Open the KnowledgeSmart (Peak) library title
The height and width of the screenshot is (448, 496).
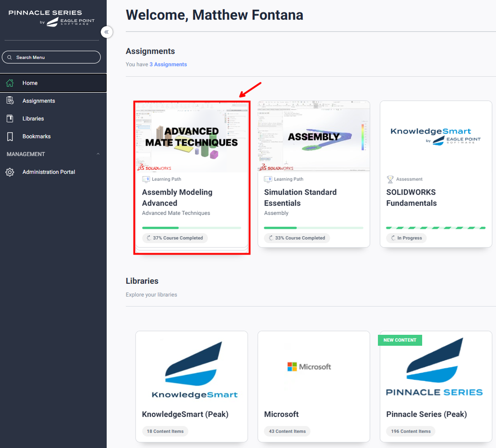pyautogui.click(x=185, y=414)
